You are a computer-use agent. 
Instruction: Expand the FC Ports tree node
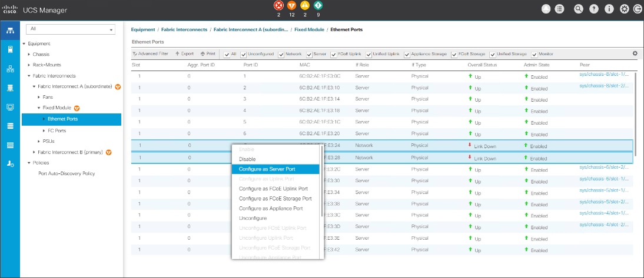44,131
